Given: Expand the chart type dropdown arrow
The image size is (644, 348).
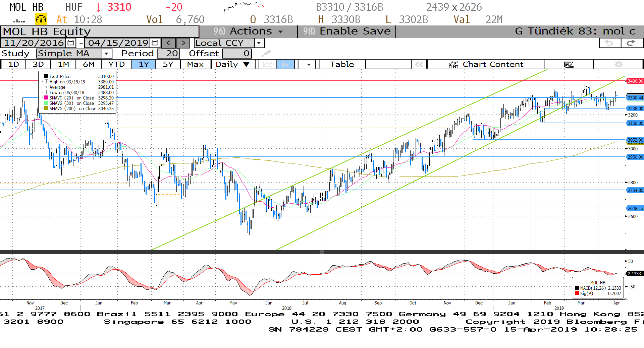Looking at the screenshot, I should coord(309,64).
